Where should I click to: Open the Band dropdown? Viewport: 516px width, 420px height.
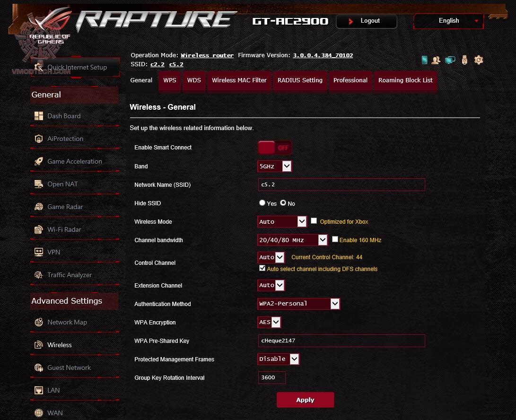pyautogui.click(x=274, y=166)
